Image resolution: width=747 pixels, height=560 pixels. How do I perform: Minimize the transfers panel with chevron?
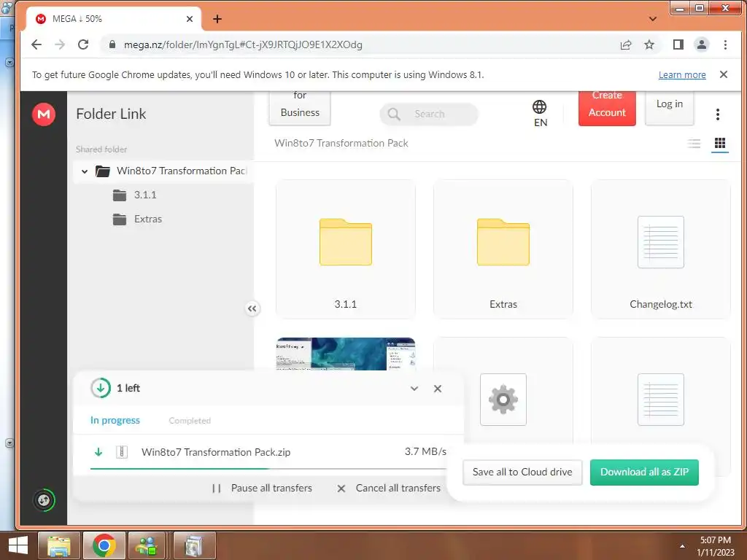[x=414, y=389]
